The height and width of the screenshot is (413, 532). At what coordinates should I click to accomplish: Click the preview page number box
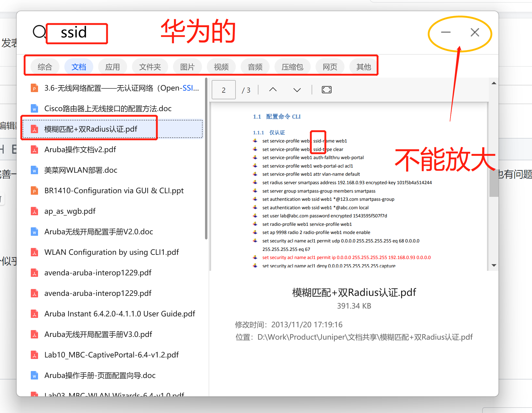pyautogui.click(x=224, y=90)
